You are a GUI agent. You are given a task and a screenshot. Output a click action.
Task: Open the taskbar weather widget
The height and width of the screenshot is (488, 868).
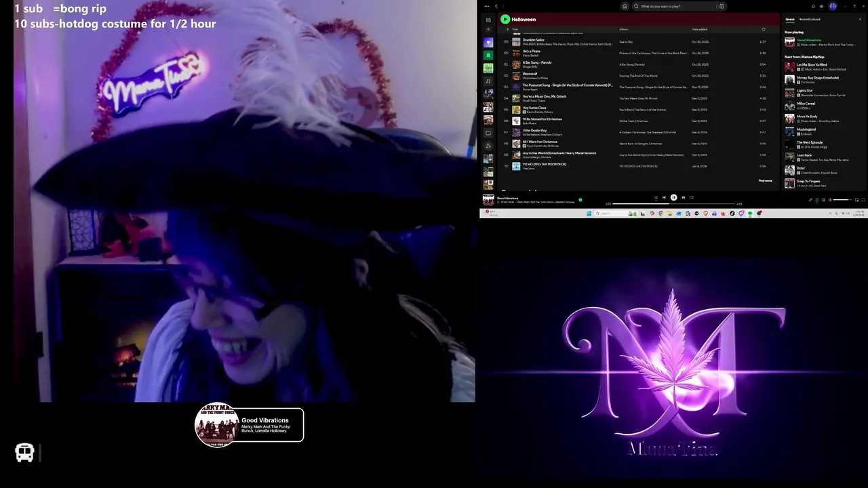[x=492, y=213]
